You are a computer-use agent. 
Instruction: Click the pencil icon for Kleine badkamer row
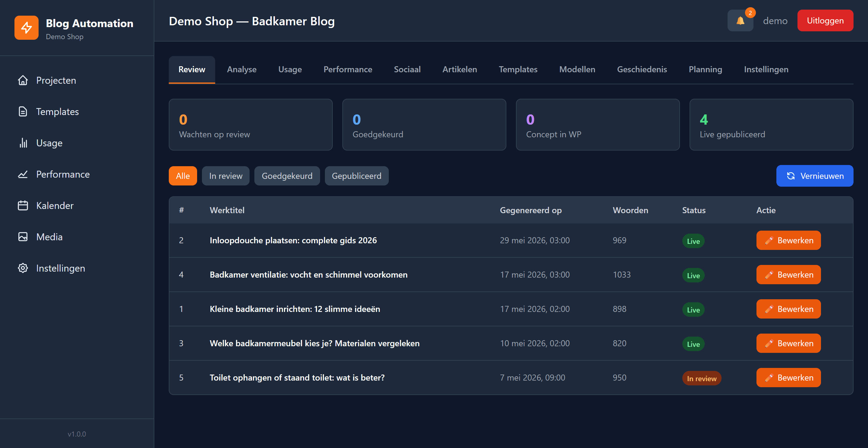(x=769, y=309)
